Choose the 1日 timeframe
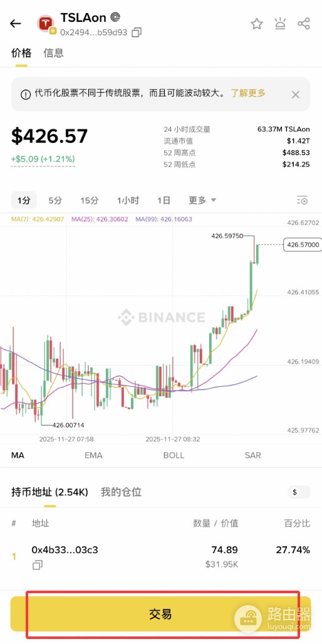Screen dimensions: 322x644 coord(164,201)
